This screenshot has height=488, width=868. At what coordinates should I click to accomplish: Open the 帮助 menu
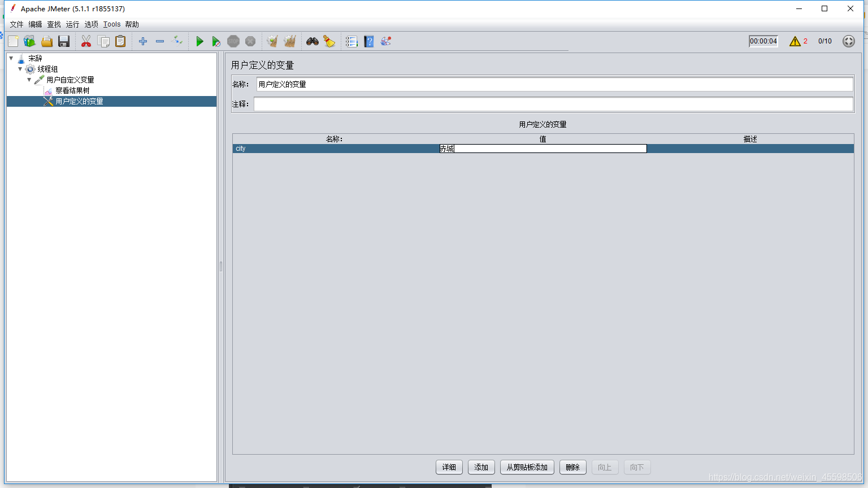[x=132, y=24]
